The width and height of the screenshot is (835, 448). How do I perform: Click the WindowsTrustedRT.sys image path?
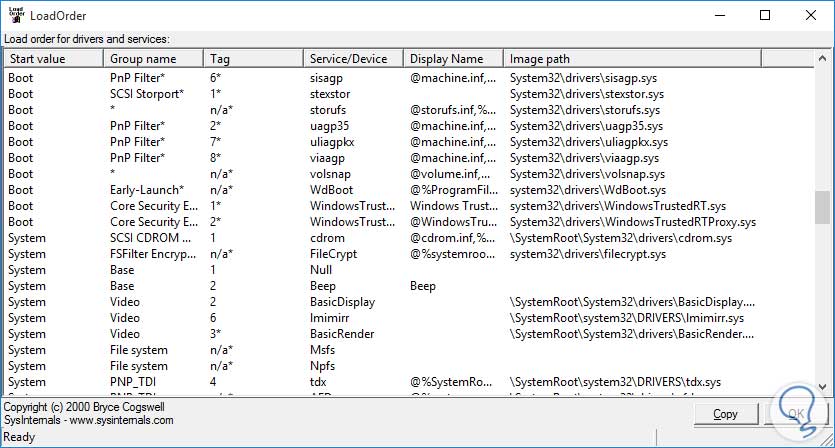point(618,206)
